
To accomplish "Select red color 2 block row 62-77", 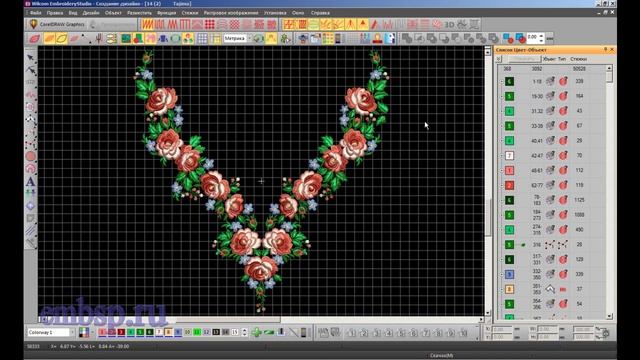I will pos(509,185).
